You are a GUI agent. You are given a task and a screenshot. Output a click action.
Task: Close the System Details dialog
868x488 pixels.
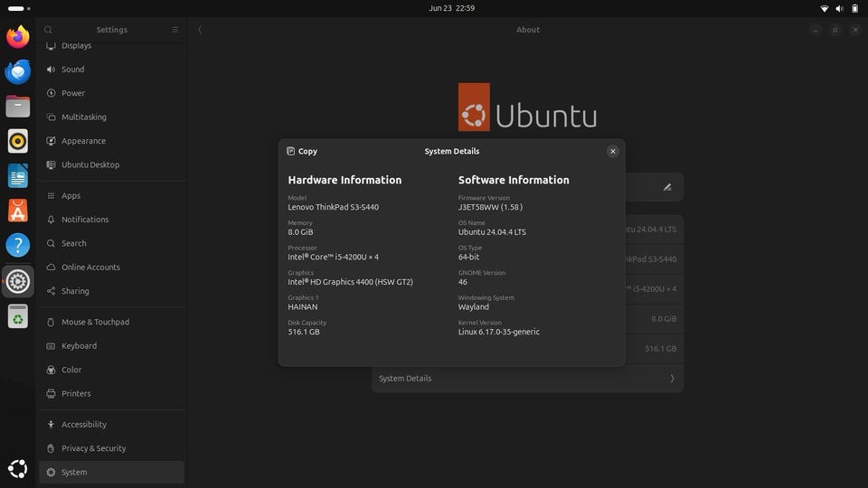[x=612, y=151]
